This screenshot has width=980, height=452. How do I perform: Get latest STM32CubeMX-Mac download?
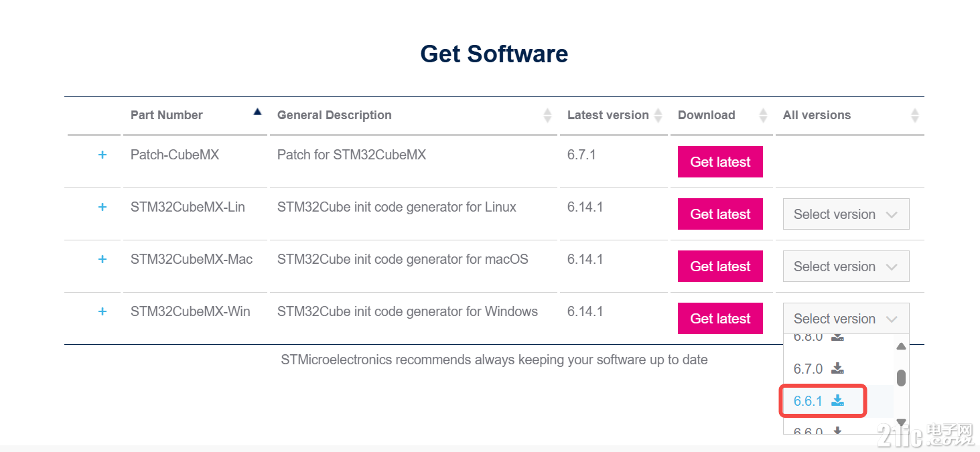coord(720,267)
